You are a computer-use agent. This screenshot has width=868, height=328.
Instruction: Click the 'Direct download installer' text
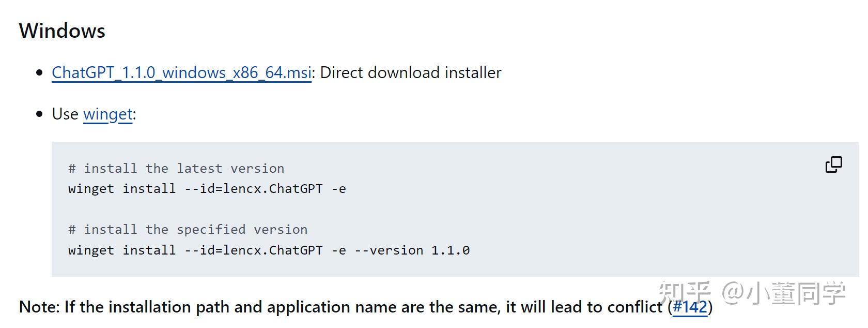click(411, 72)
